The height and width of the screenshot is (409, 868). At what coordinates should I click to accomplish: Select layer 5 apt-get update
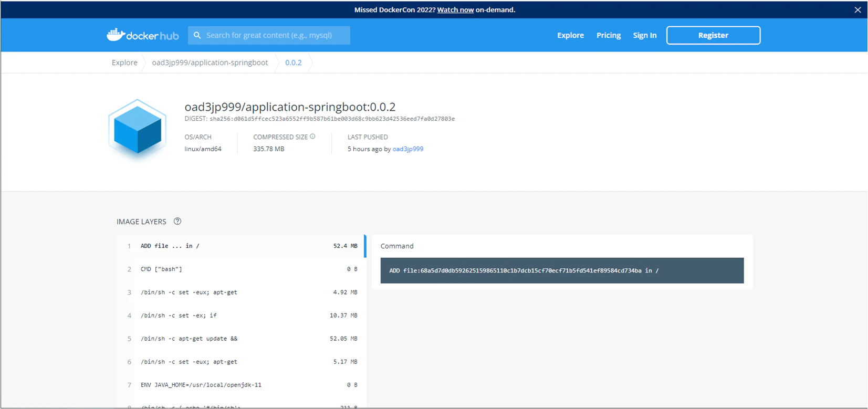pyautogui.click(x=242, y=339)
